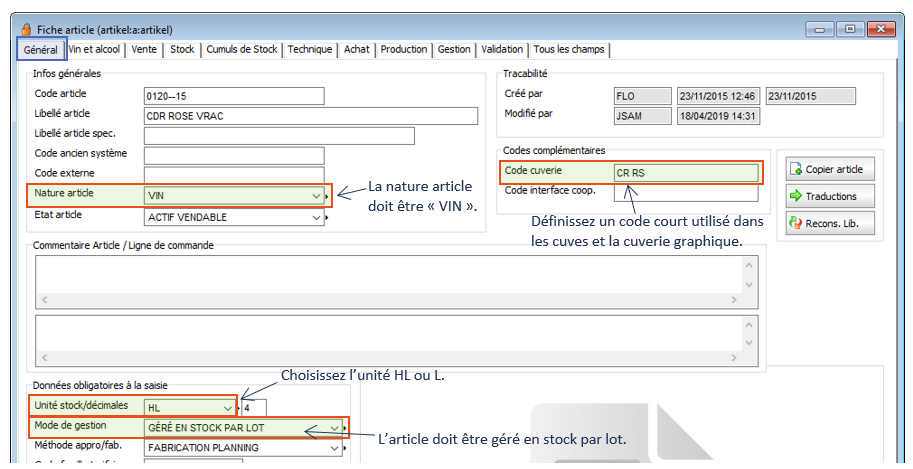Open the Nature article dropdown
The width and height of the screenshot is (913, 469).
click(x=316, y=195)
